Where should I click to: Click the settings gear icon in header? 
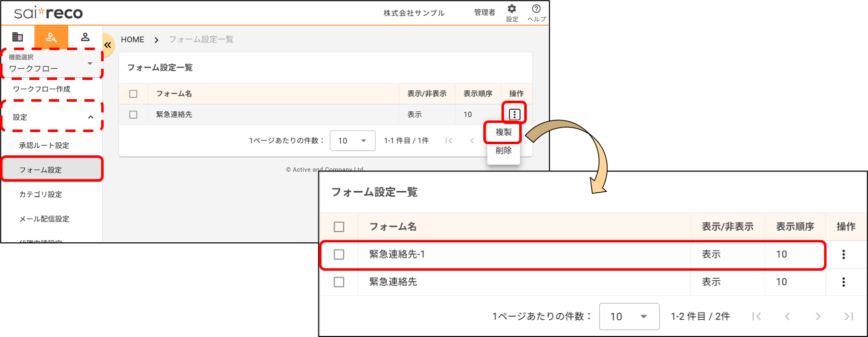click(512, 9)
